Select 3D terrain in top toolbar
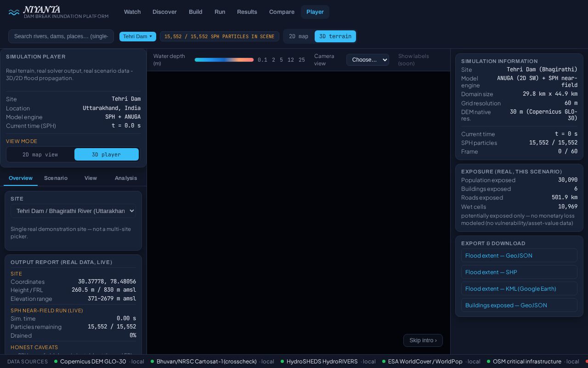The image size is (588, 368). (x=335, y=36)
